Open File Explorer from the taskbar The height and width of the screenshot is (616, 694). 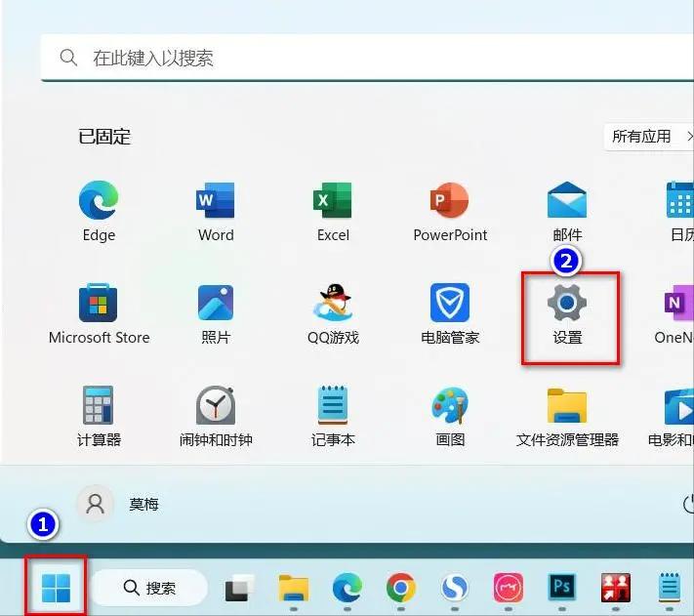[x=294, y=588]
